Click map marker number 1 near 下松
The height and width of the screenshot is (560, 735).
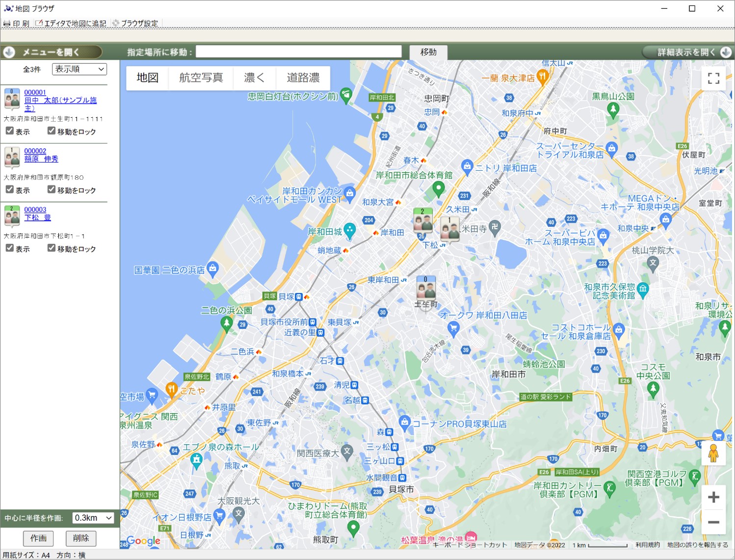click(449, 229)
